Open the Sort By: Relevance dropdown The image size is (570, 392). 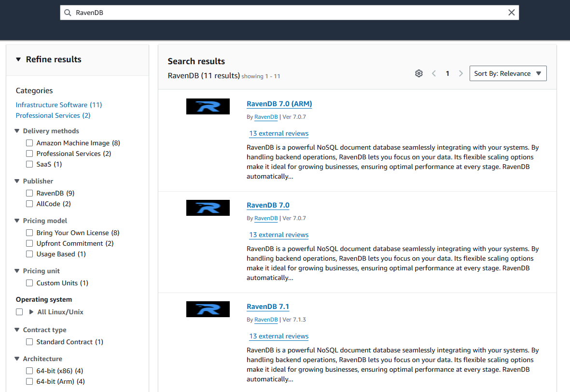[508, 73]
